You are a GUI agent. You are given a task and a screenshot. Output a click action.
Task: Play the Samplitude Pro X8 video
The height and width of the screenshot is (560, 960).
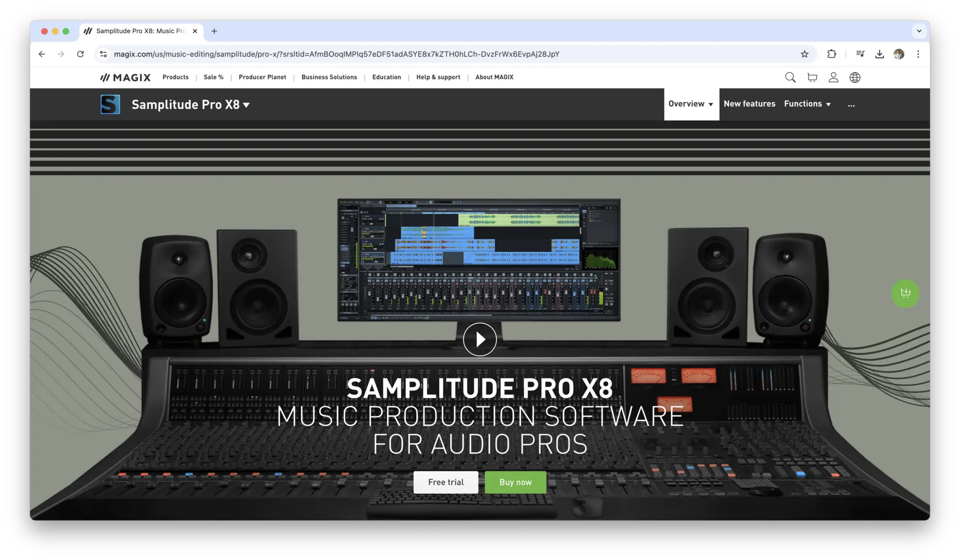[479, 340]
